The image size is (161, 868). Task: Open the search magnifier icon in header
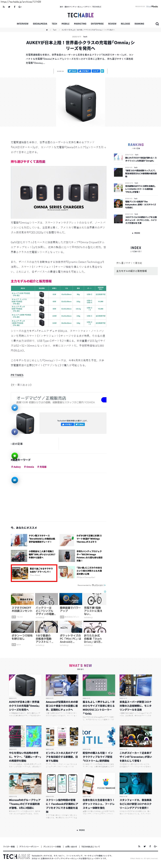coord(157,24)
